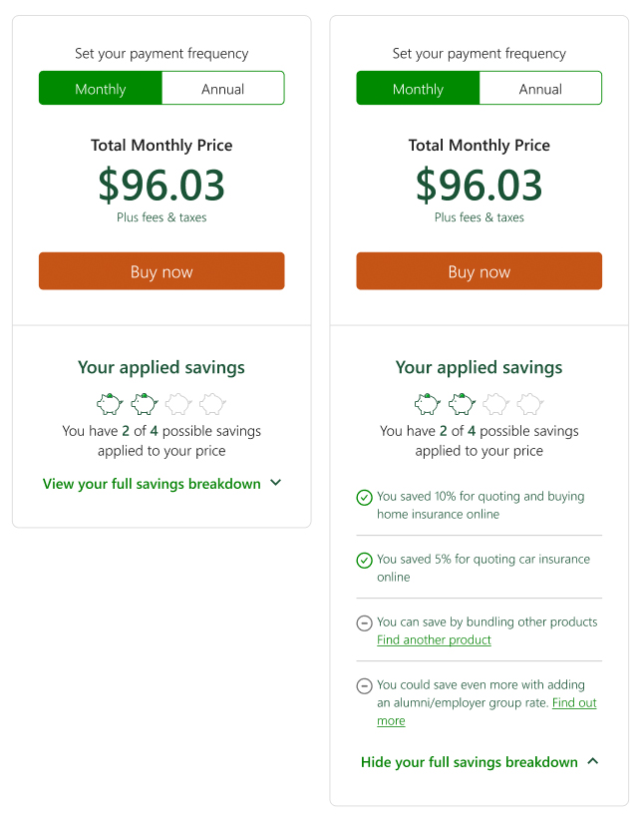The width and height of the screenshot is (644, 825).
Task: Select Monthly payment frequency in left card
Action: click(x=101, y=89)
